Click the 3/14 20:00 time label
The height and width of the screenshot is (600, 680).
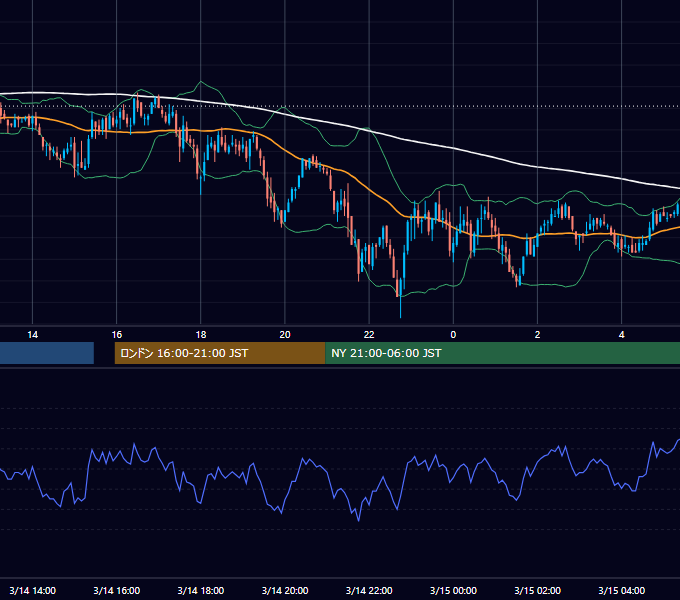(x=285, y=590)
